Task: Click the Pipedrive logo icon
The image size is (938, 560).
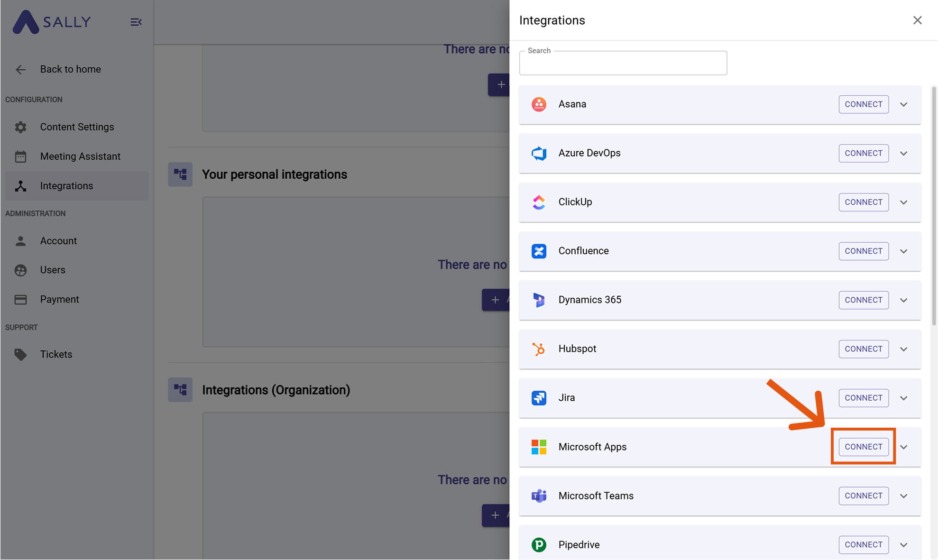Action: pos(539,545)
